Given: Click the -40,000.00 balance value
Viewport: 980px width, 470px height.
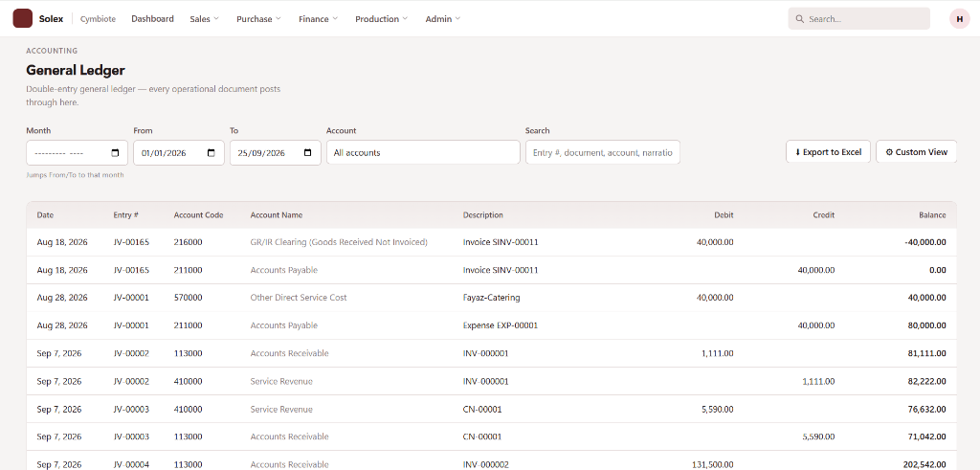Looking at the screenshot, I should (925, 242).
